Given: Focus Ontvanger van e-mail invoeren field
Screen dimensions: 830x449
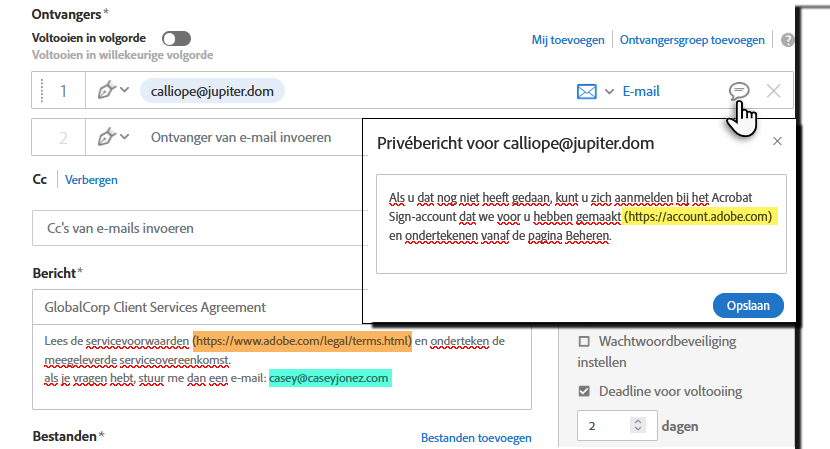Looking at the screenshot, I should [x=241, y=137].
